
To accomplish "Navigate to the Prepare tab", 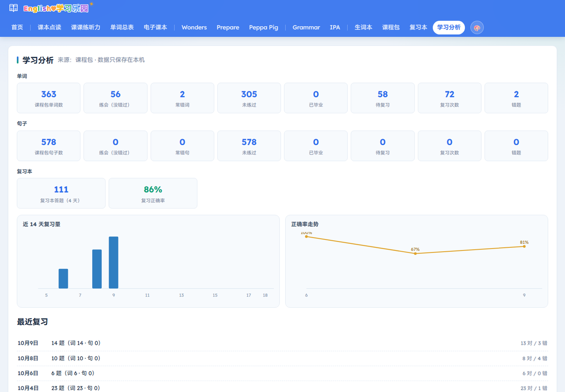I will click(x=228, y=27).
